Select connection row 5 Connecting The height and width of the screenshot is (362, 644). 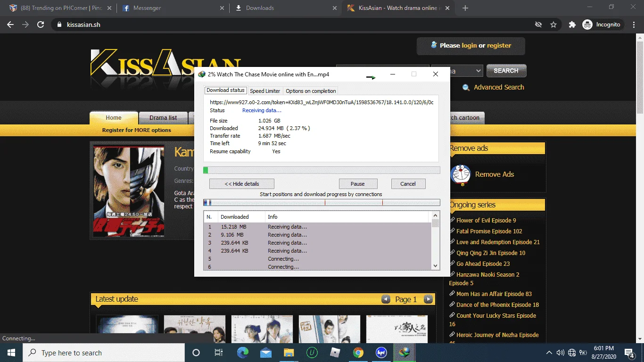point(318,259)
